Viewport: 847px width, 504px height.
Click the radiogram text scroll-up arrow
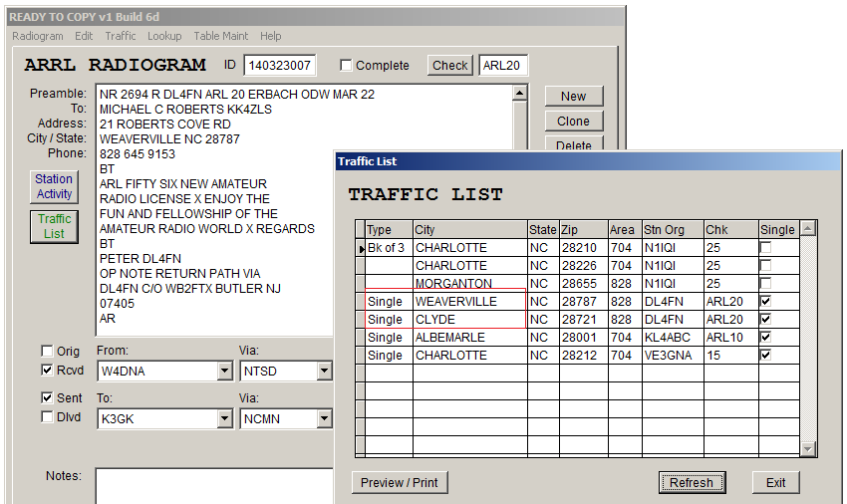(519, 93)
